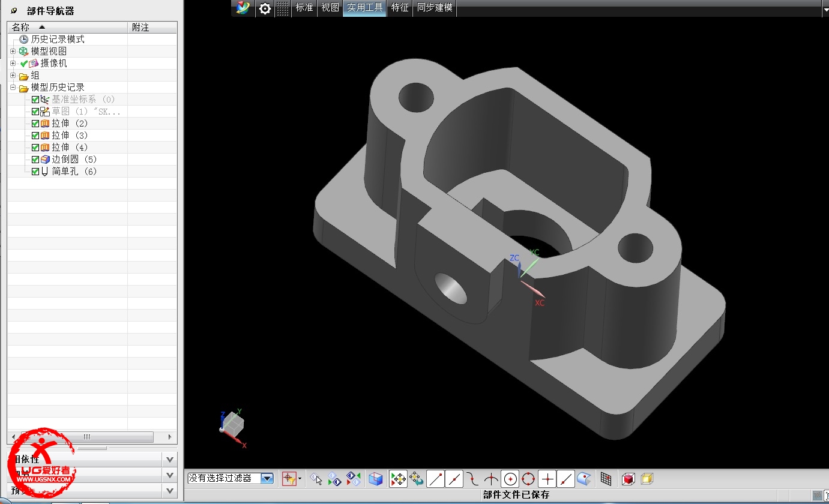Switch to the 标准 tab

point(304,8)
